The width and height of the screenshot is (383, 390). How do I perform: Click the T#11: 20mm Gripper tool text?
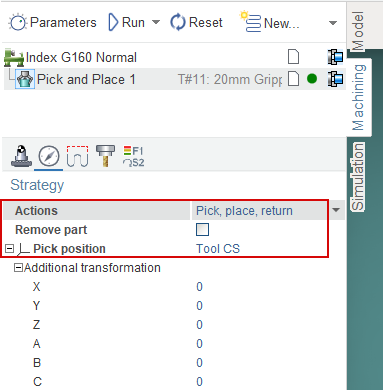tap(230, 79)
